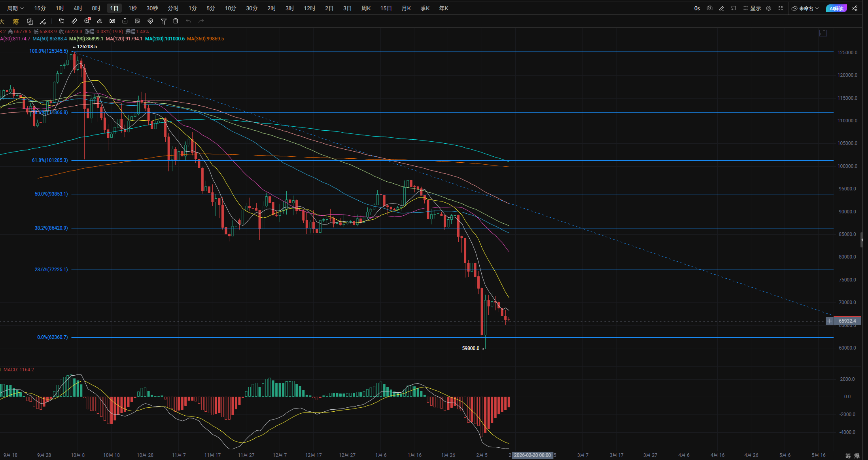The height and width of the screenshot is (460, 868).
Task: Switch to the 4时 timeframe tab
Action: coord(78,8)
